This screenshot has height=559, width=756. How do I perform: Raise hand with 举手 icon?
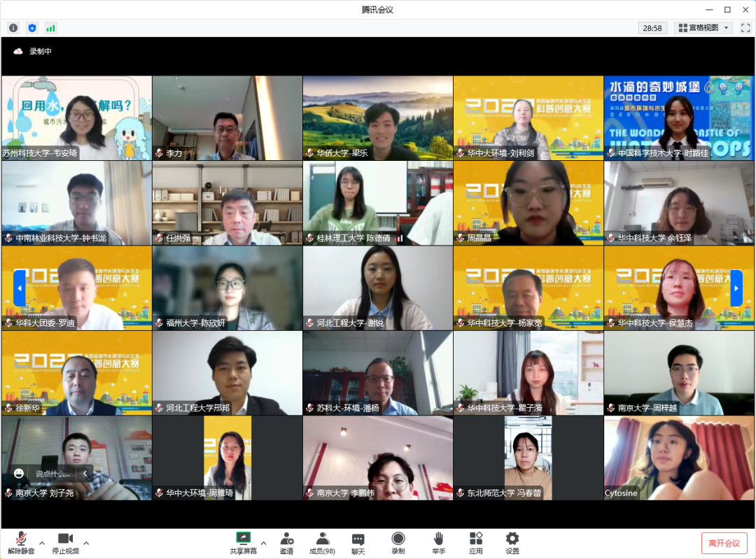(x=439, y=542)
